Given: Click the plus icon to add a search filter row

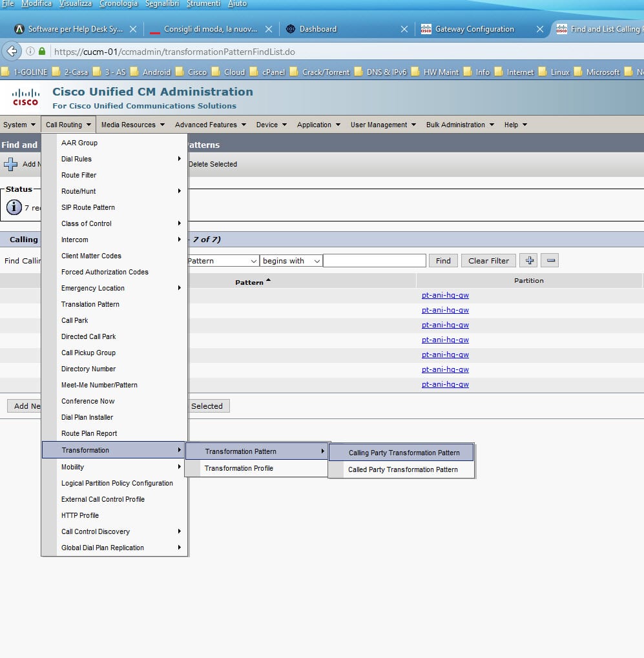Looking at the screenshot, I should pyautogui.click(x=529, y=260).
